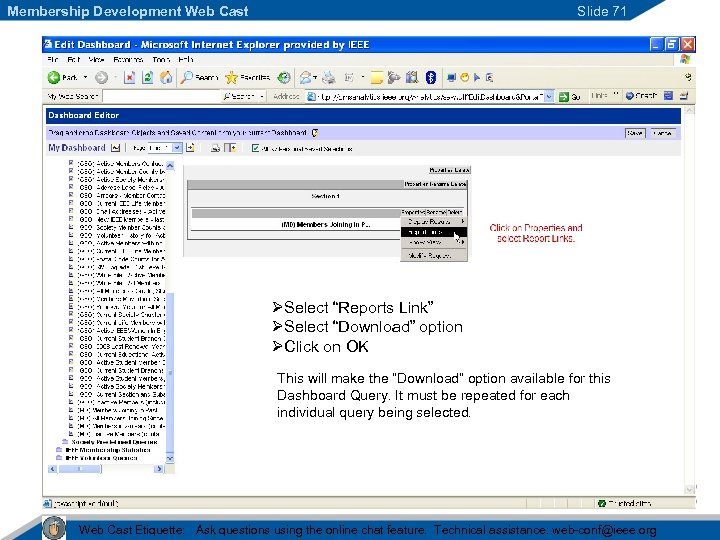Viewport: 720px width, 540px height.
Task: Click the "My Dashboard" label
Action: pyautogui.click(x=77, y=148)
